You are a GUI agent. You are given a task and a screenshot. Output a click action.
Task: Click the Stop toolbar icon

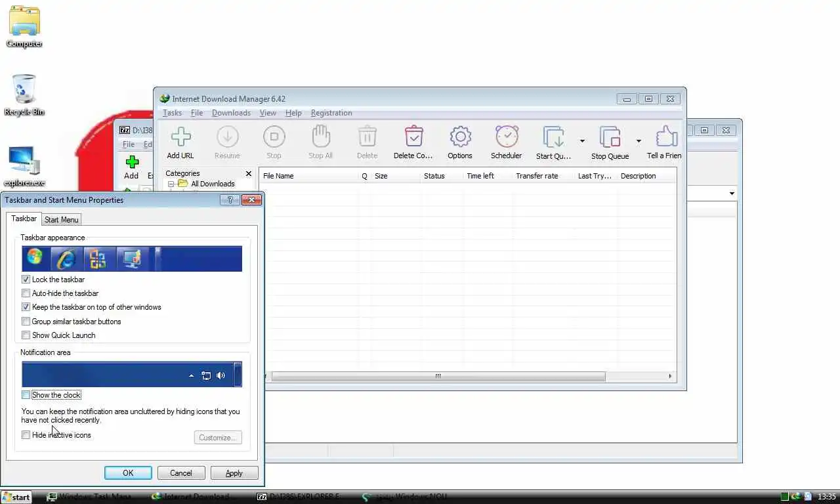(274, 136)
